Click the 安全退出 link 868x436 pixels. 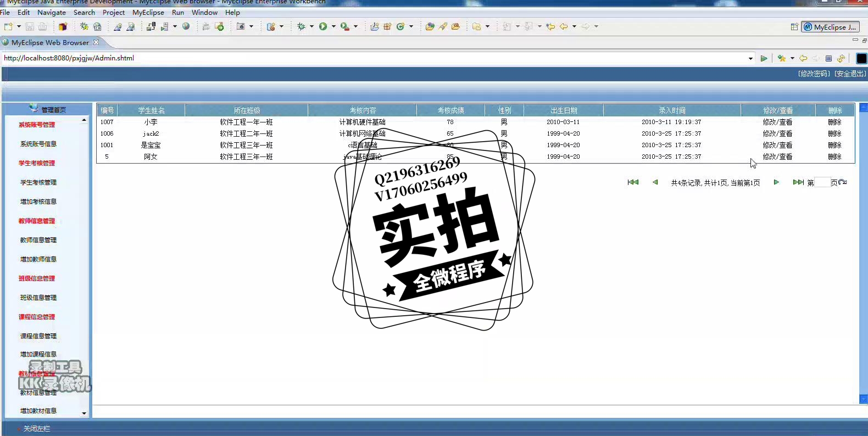850,74
